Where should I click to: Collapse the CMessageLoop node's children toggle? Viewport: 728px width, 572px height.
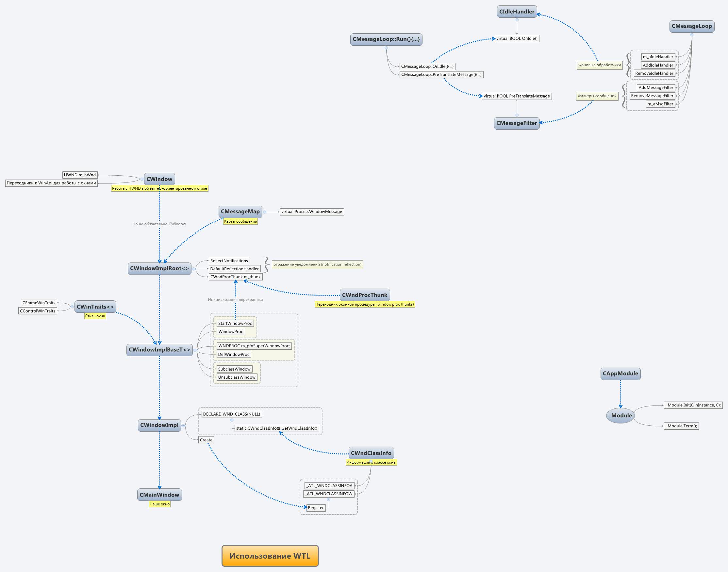click(692, 35)
